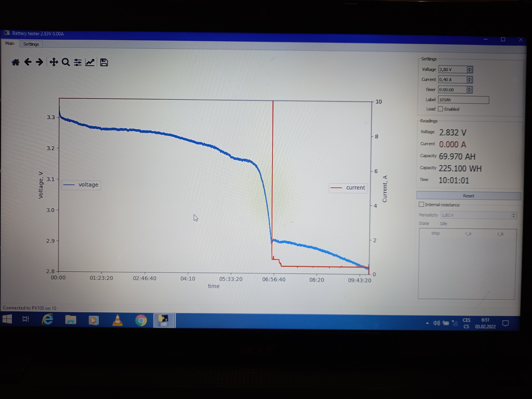Click the Back arrow toolbar icon

point(28,62)
